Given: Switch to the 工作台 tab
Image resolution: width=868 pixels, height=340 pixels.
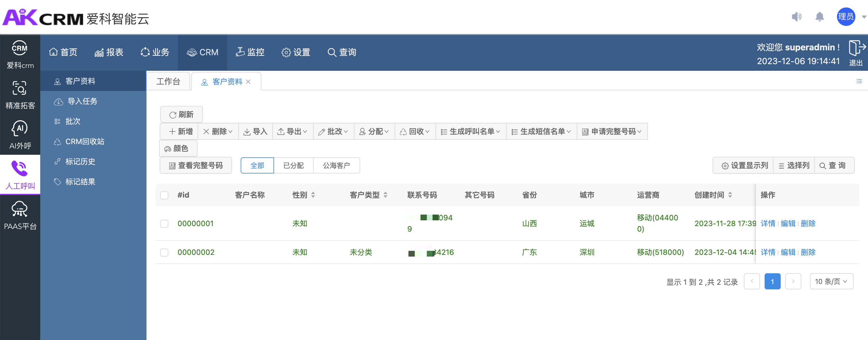Looking at the screenshot, I should click(x=168, y=81).
